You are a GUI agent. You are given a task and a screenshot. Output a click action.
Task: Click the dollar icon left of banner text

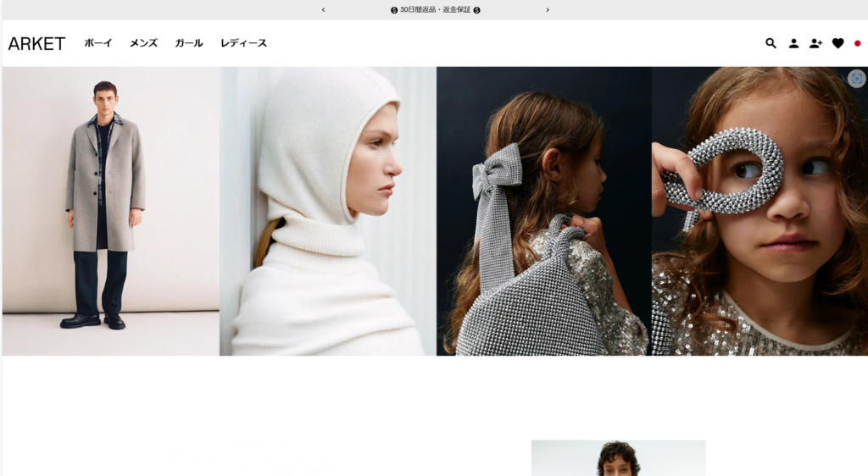click(394, 10)
